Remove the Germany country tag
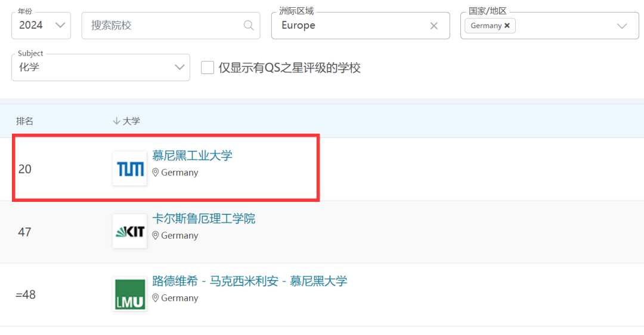The image size is (644, 335). (507, 26)
